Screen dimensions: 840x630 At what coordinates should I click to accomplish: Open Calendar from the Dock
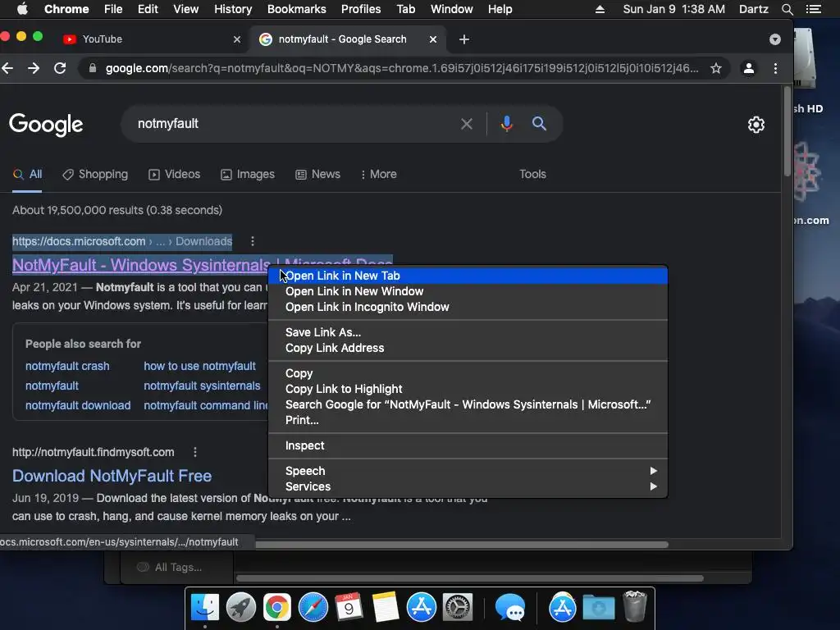[x=349, y=607]
